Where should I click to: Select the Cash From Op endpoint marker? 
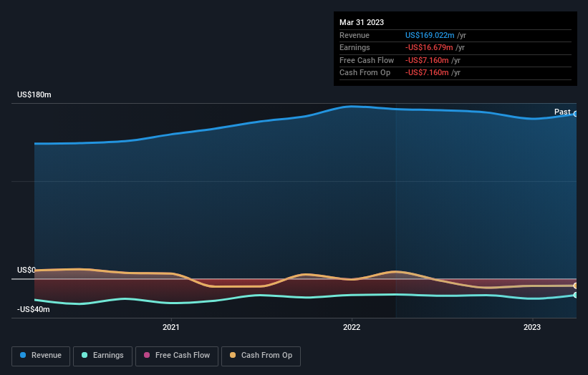pos(576,286)
